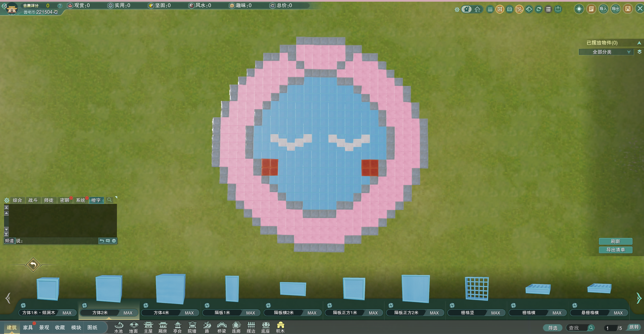The image size is (644, 334).
Task: Open the 水池 (pond) building category
Action: 119,327
